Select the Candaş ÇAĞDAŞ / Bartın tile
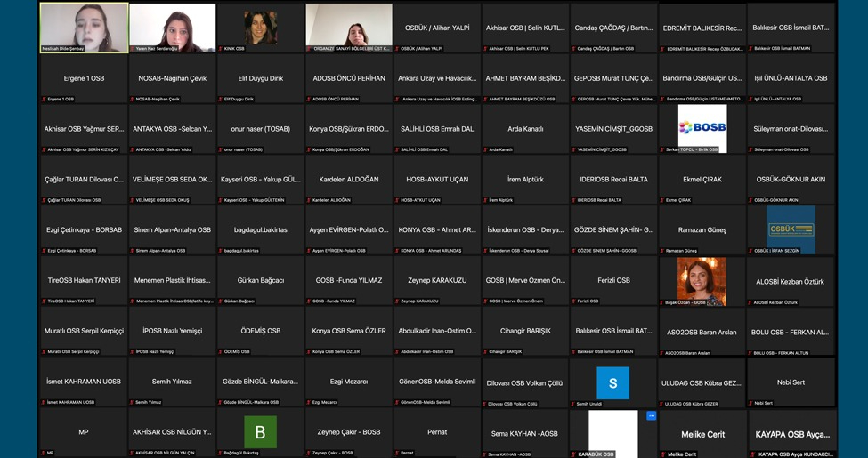Image resolution: width=868 pixels, height=458 pixels. click(x=614, y=28)
